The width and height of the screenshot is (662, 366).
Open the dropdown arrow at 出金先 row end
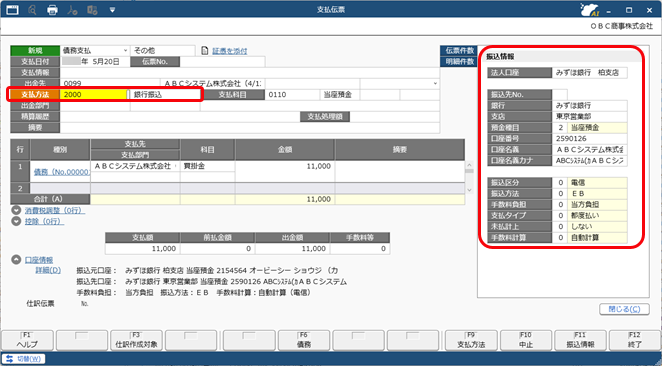click(x=435, y=84)
